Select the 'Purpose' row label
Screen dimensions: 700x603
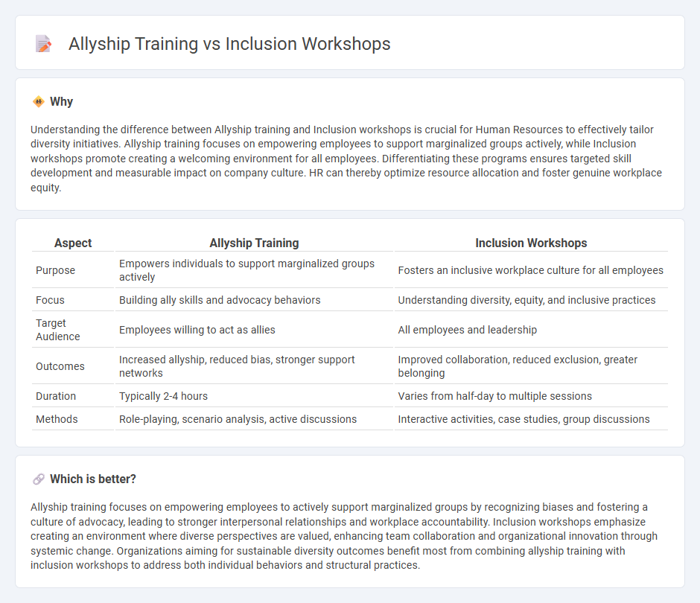click(55, 270)
